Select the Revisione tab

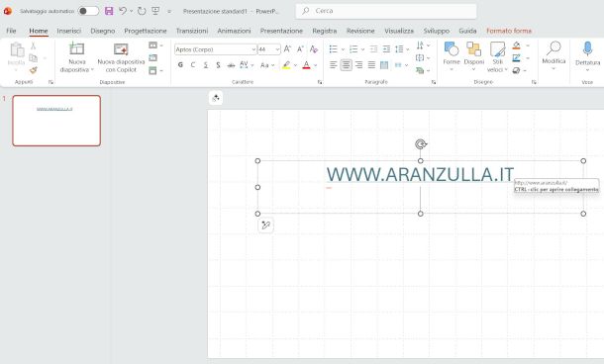point(360,31)
